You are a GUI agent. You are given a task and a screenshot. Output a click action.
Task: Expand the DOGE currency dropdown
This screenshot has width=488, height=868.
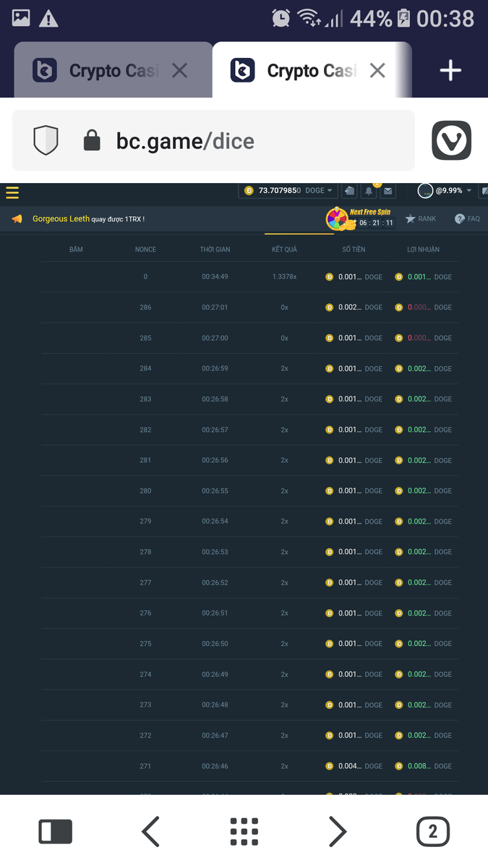[x=320, y=191]
